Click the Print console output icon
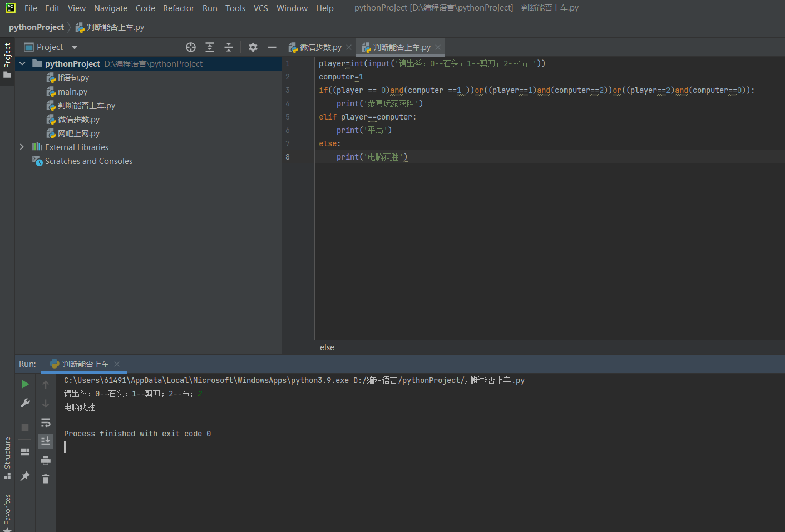 pos(46,460)
